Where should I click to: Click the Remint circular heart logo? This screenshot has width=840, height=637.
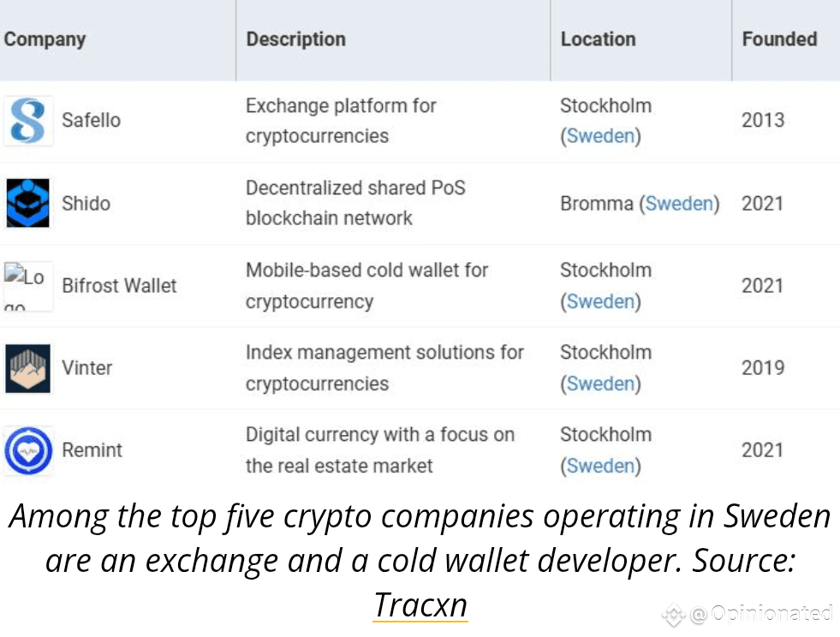click(x=28, y=450)
